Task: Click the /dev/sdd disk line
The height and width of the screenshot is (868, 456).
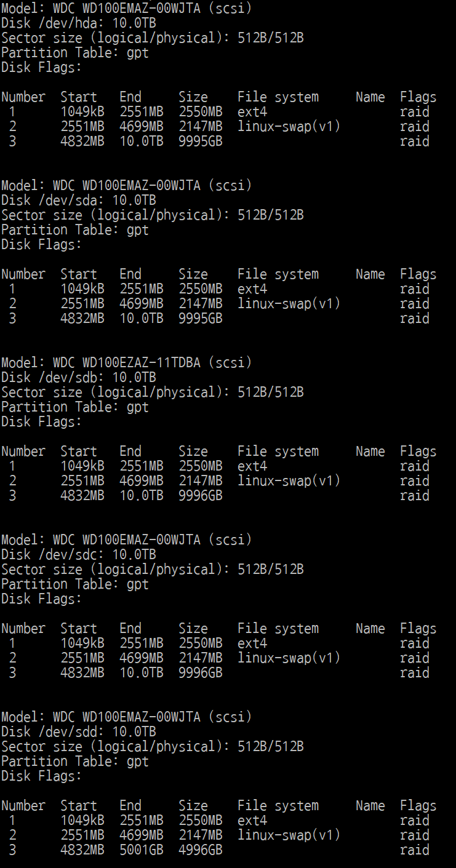Action: (x=78, y=732)
